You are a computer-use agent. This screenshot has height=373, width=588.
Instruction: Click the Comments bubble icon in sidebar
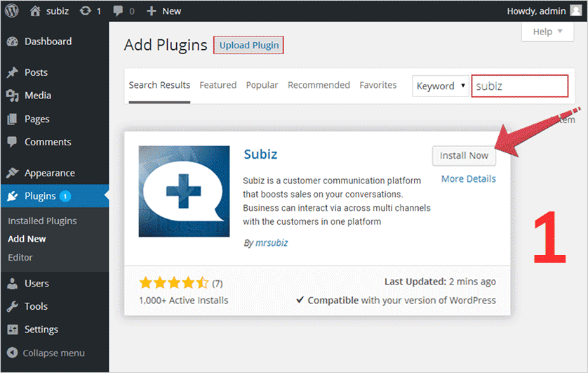point(12,142)
